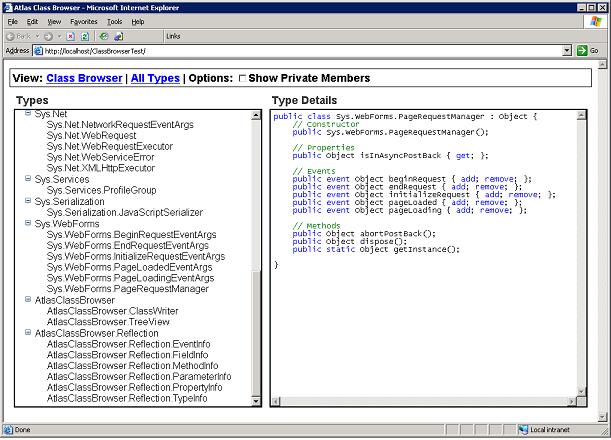Select Sys.Net.WebRequestExecutor type
This screenshot has width=611, height=440.
click(x=110, y=147)
